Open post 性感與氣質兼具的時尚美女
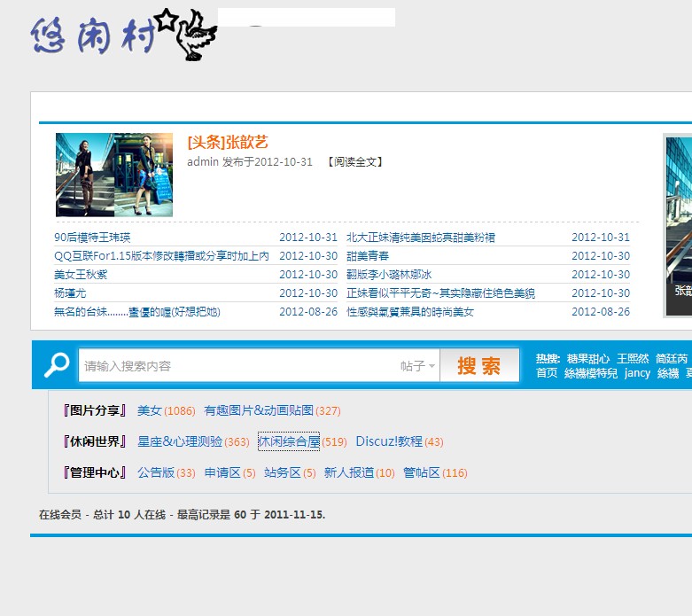Screen dimensions: 692x616 coord(410,312)
